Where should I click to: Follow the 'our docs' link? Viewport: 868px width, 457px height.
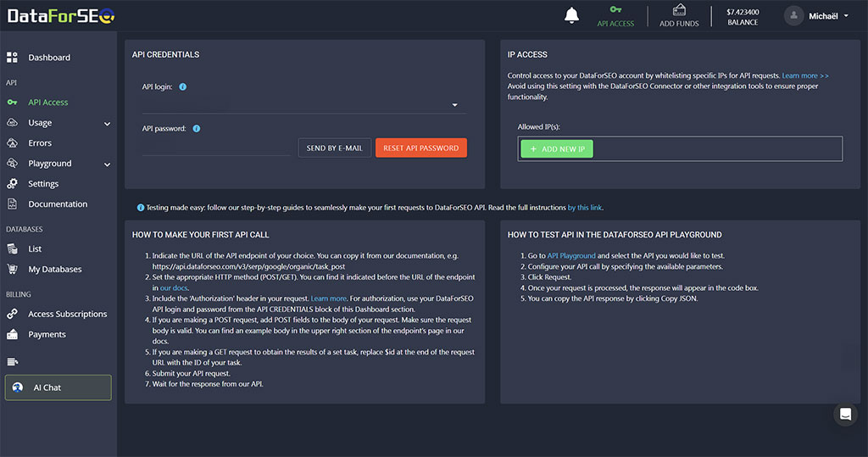(x=174, y=287)
